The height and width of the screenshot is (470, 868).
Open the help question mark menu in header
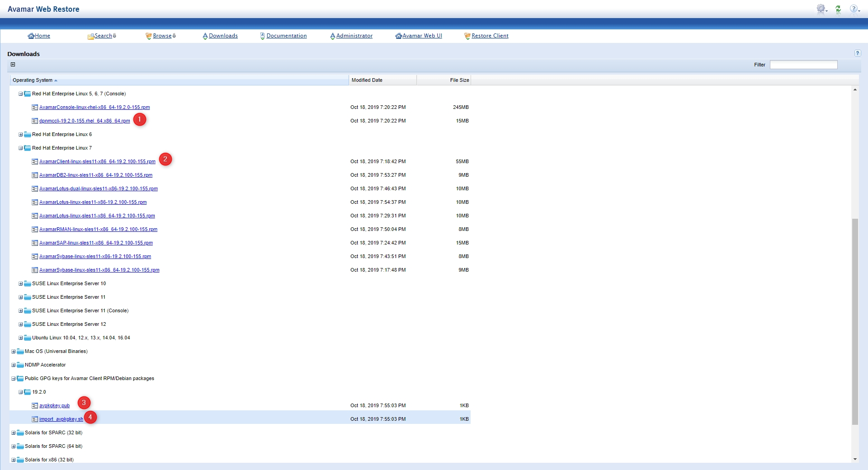854,9
